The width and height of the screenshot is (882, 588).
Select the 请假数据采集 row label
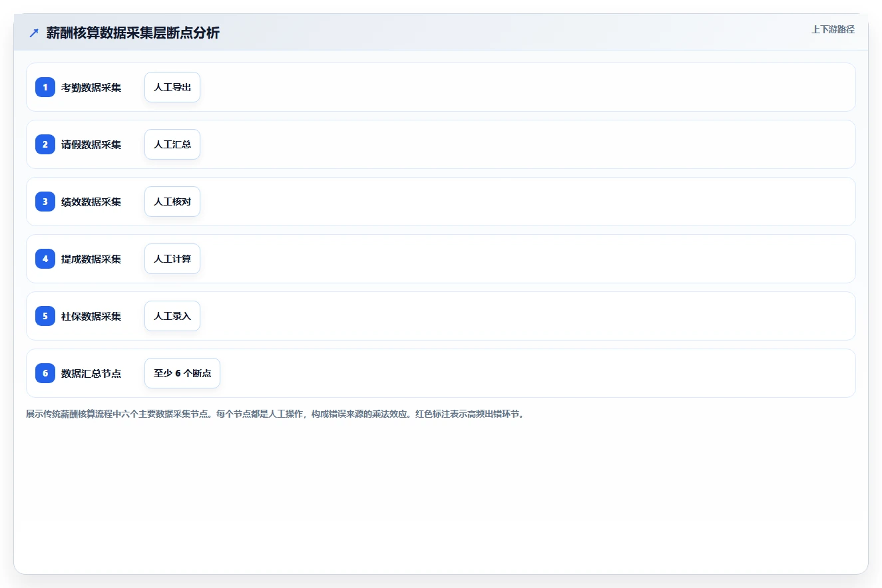91,144
